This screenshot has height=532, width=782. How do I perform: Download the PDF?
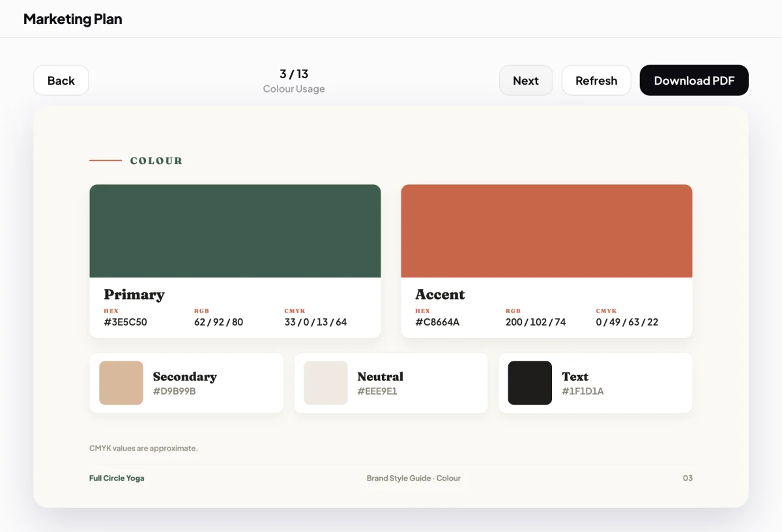pyautogui.click(x=694, y=81)
